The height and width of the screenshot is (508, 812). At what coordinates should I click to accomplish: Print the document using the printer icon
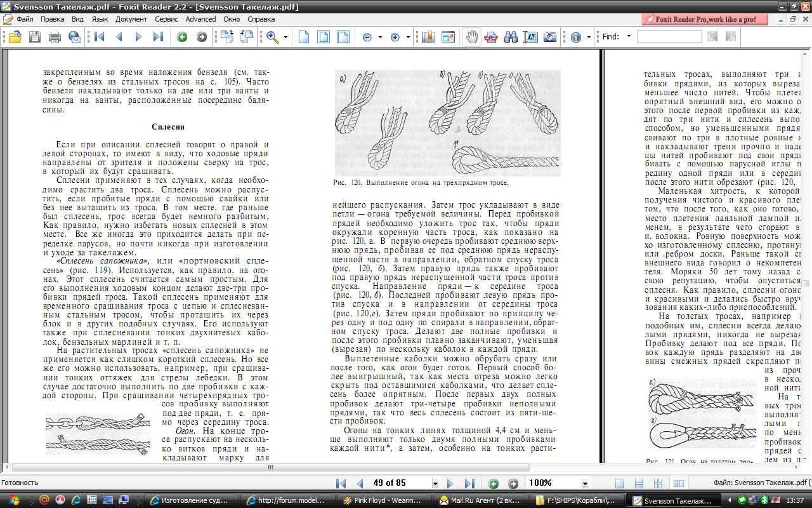55,37
